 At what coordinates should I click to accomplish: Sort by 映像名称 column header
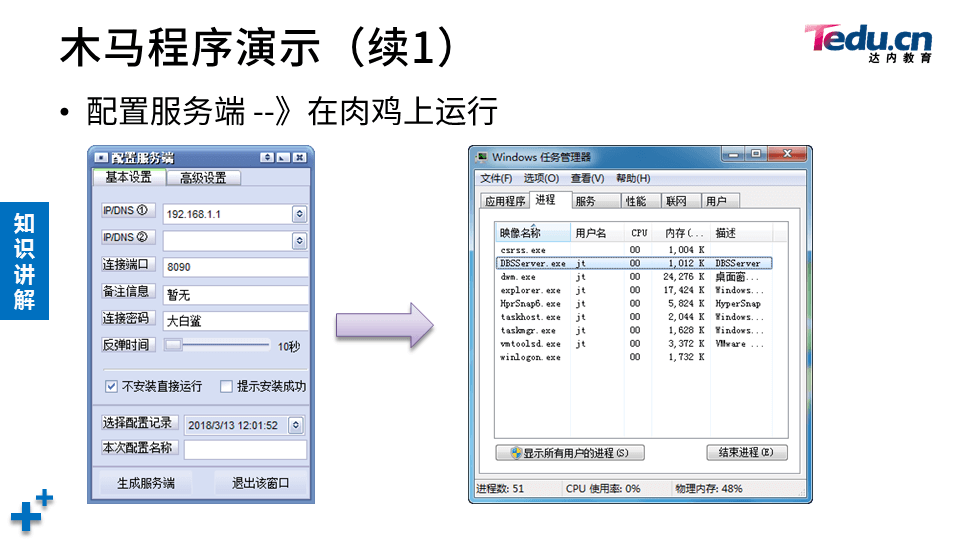[533, 233]
